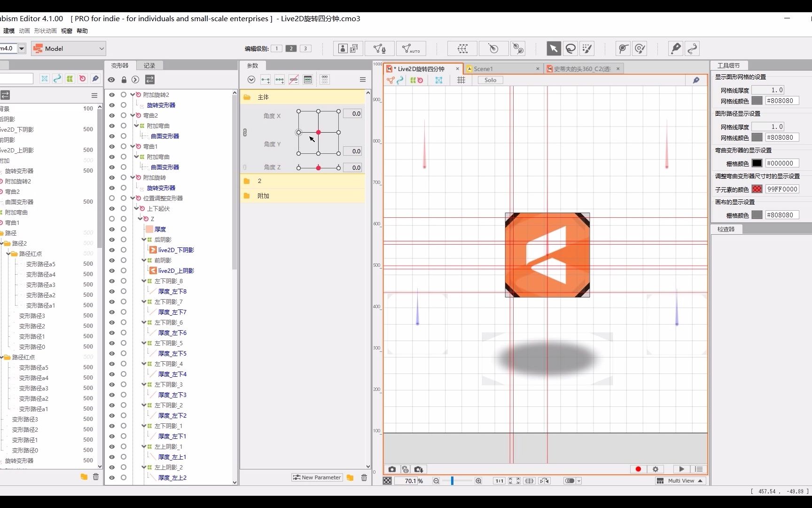Click the canvas zoom slider handle
The image size is (812, 508).
tap(452, 481)
